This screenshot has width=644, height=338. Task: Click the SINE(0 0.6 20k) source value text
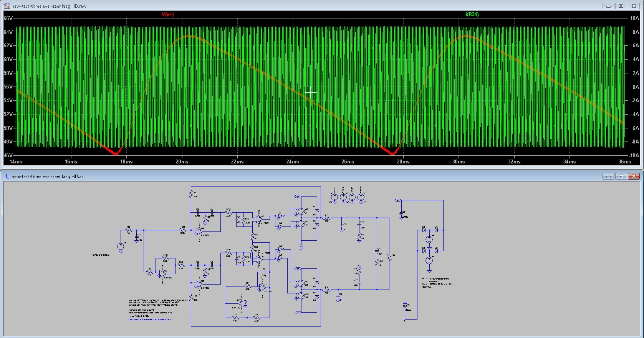(101, 255)
